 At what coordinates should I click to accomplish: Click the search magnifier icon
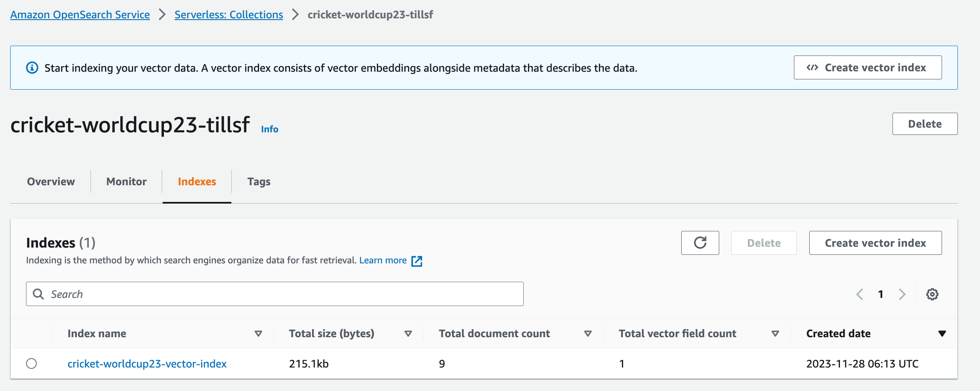[38, 294]
